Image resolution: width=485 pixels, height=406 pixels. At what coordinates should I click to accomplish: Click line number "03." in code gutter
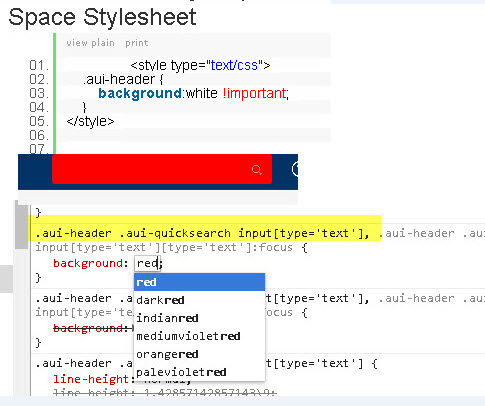[39, 93]
